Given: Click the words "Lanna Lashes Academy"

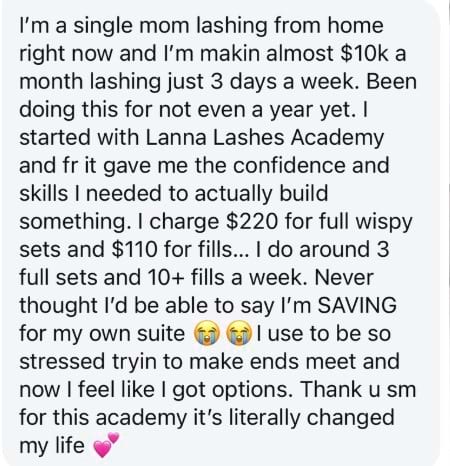Looking at the screenshot, I should click(x=265, y=137).
